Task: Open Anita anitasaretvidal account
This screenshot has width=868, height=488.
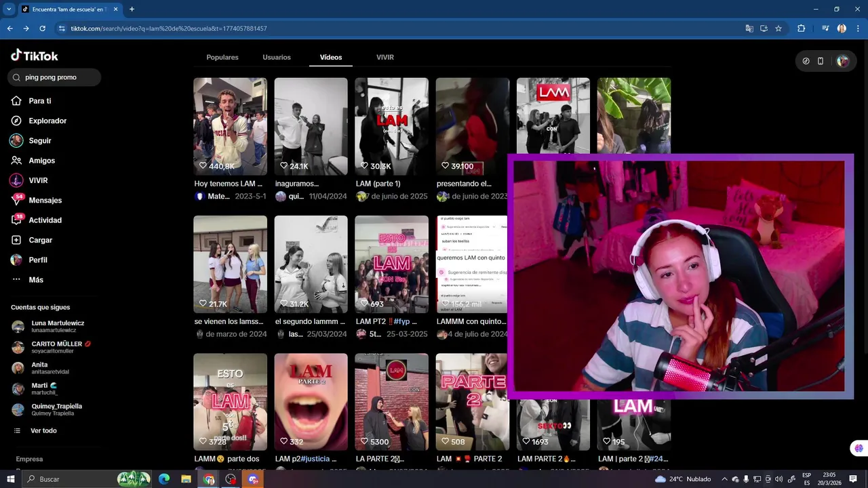Action: [x=49, y=368]
